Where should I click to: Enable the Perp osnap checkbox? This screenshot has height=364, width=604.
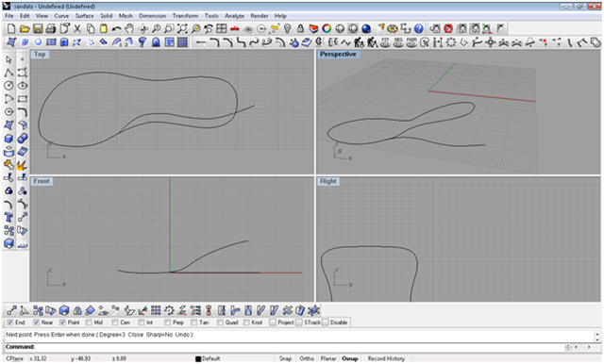pos(168,323)
